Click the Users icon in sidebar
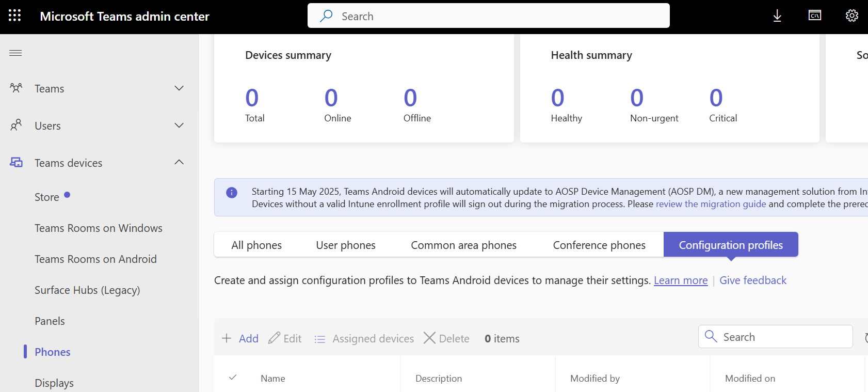This screenshot has width=868, height=392. click(16, 125)
